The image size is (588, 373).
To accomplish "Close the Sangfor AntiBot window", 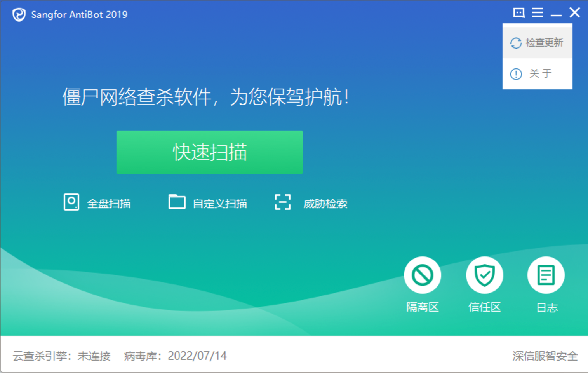I will [x=575, y=13].
